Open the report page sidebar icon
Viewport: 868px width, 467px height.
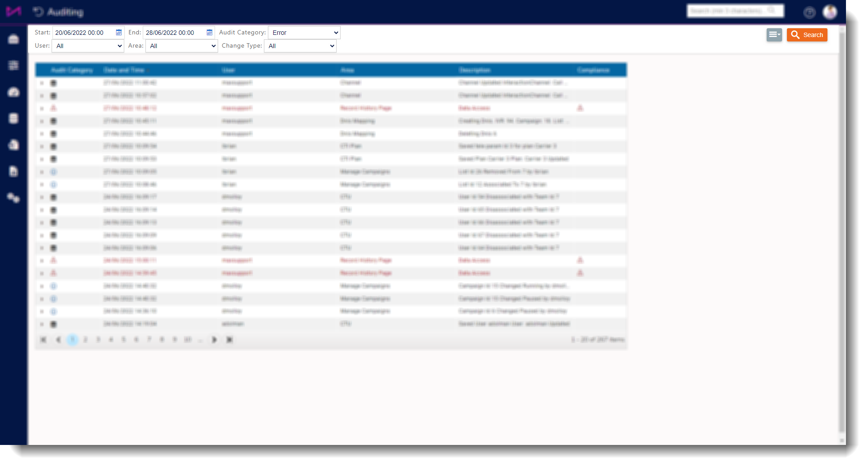pyautogui.click(x=14, y=171)
